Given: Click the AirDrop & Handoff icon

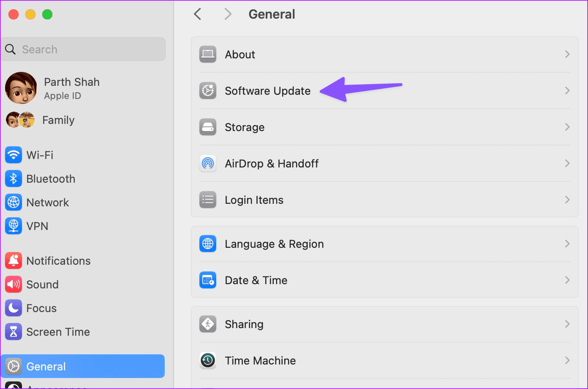Looking at the screenshot, I should (x=207, y=163).
